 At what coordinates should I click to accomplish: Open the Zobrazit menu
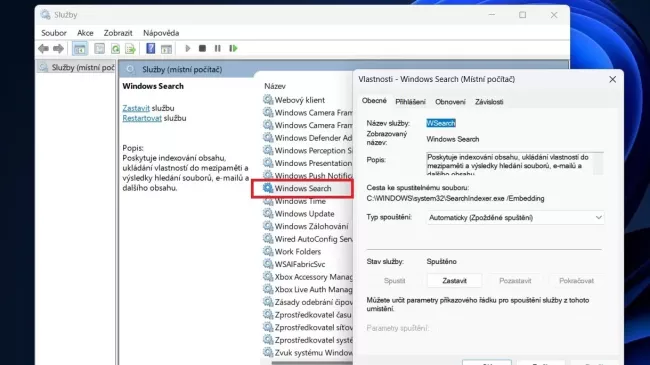(118, 33)
